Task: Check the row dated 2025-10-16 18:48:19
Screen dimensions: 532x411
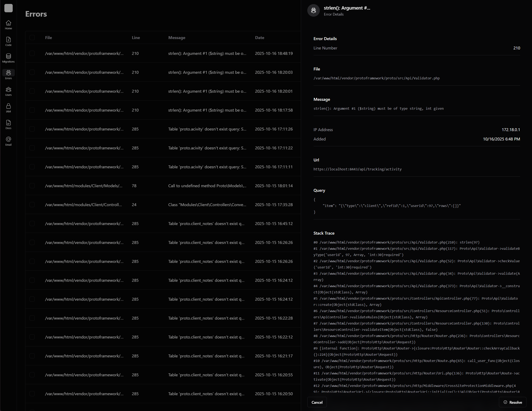Action: [32, 53]
